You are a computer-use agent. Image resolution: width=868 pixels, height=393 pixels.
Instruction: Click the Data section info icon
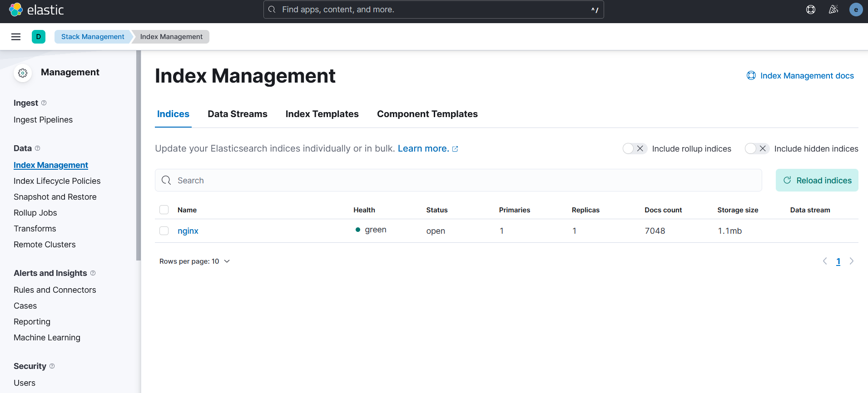(x=38, y=148)
